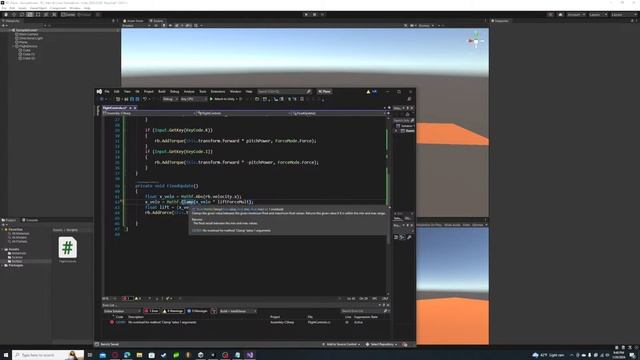This screenshot has width=640, height=360.
Task: Open Visual Studio File menu
Action: (x=107, y=91)
